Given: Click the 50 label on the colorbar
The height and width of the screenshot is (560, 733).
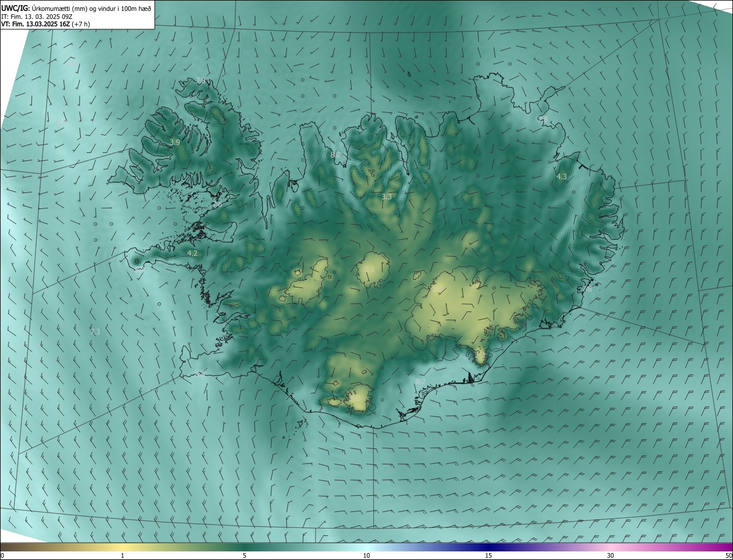Looking at the screenshot, I should [728, 555].
